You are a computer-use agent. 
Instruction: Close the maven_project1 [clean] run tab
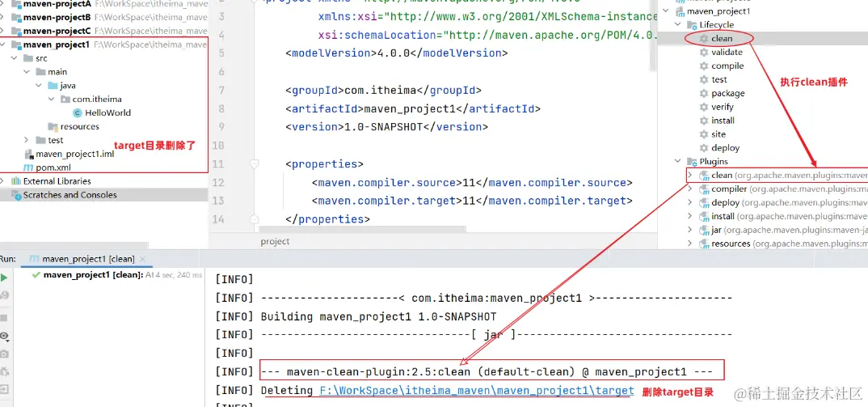tap(144, 259)
